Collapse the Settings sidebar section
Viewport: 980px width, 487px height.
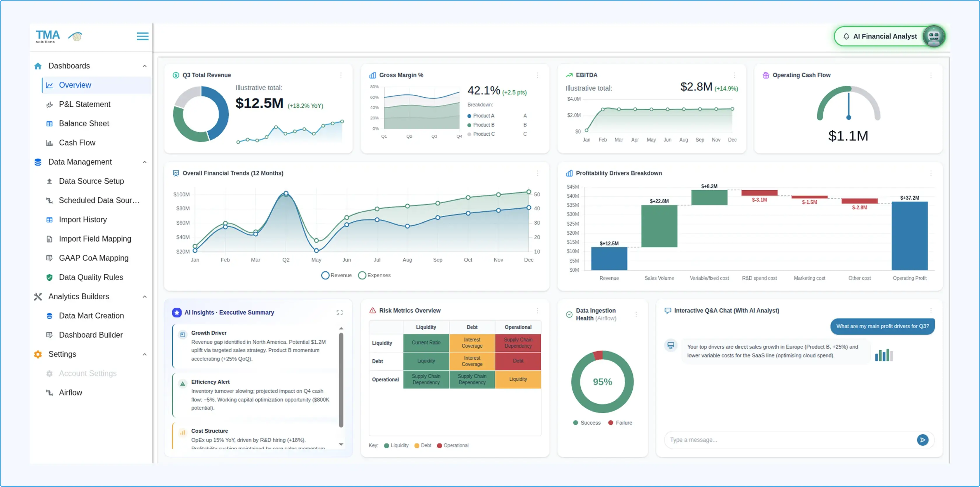pyautogui.click(x=145, y=355)
